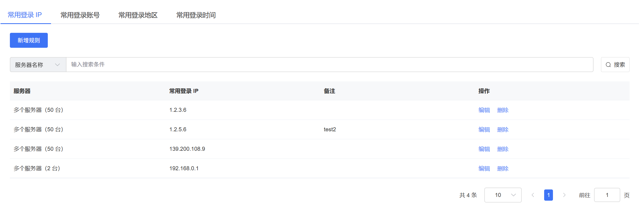Click the search magnifier icon
Image resolution: width=644 pixels, height=218 pixels.
coord(608,65)
